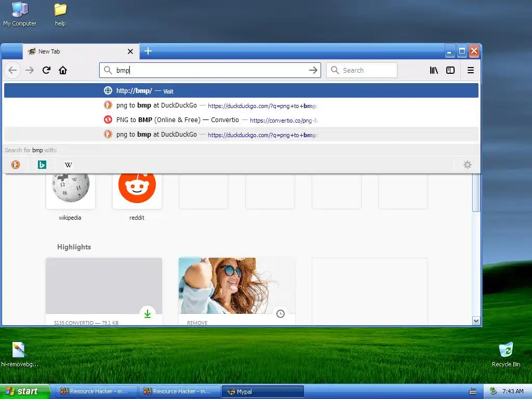Screen dimensions: 532x399
Task: Select hi-removebg file on desktop
Action: click(x=19, y=354)
